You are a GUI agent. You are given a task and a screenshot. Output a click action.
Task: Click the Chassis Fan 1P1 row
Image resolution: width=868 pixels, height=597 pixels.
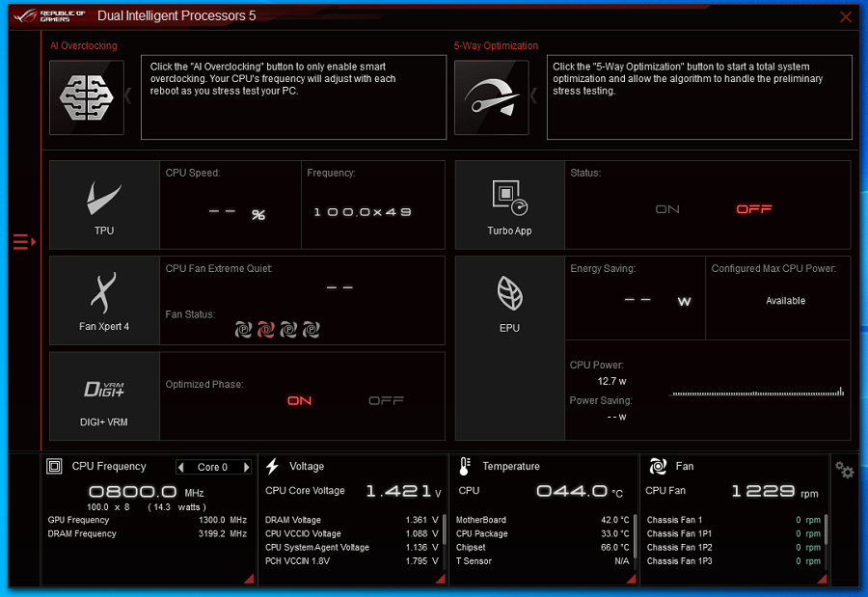click(x=734, y=534)
